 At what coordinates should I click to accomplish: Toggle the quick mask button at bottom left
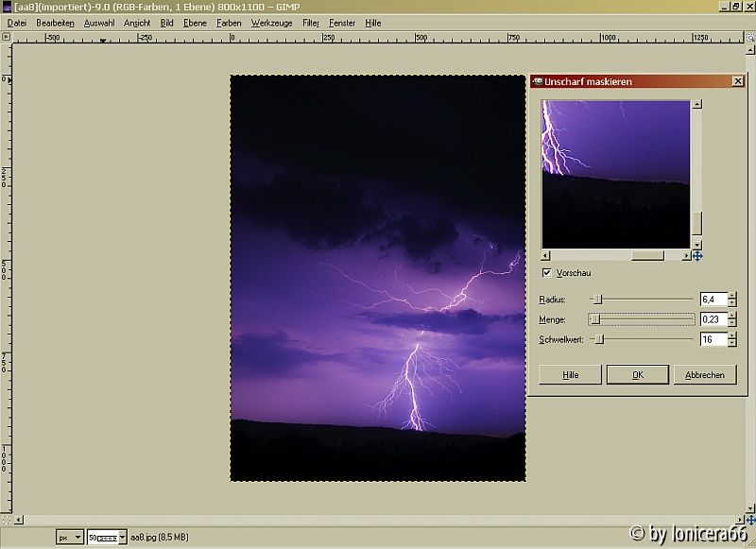coord(6,520)
